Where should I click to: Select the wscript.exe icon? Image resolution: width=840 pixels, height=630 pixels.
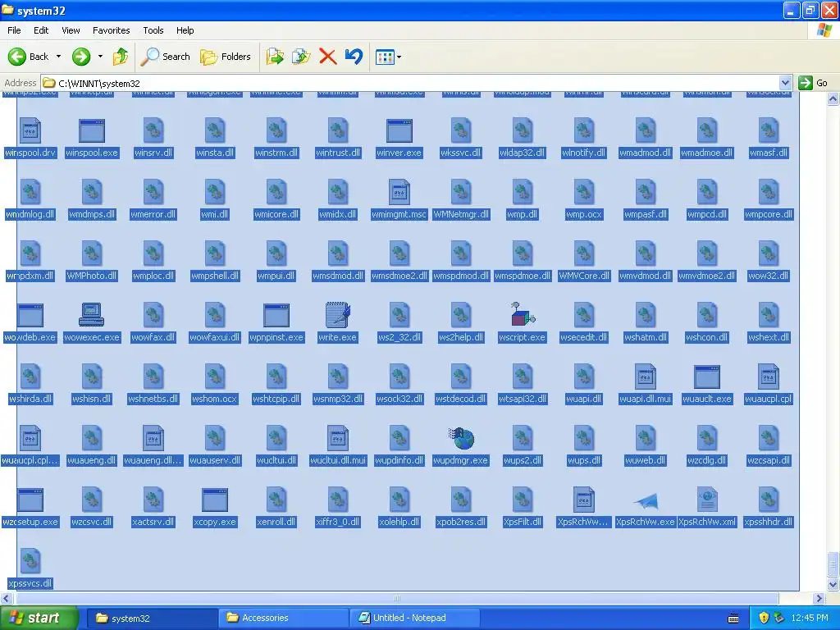523,314
